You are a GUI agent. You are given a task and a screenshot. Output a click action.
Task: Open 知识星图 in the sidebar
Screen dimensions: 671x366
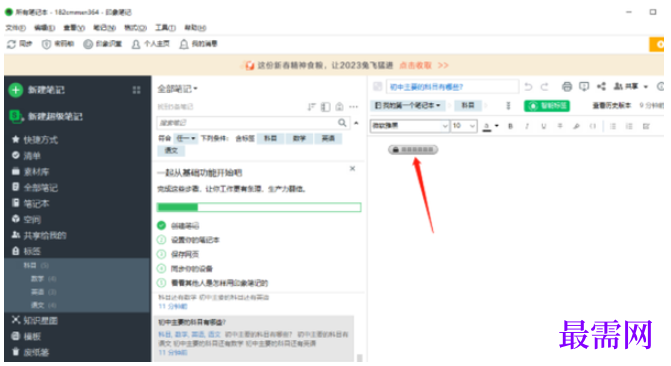point(35,320)
